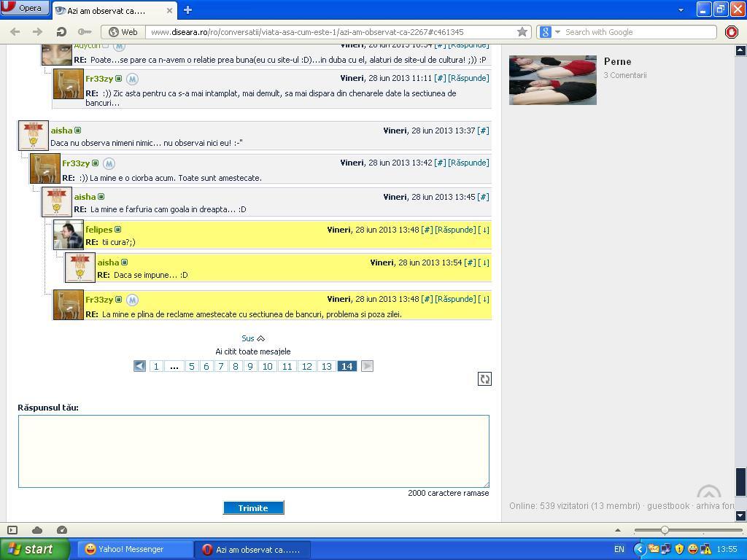Open permalink [#] of aisha's 13:54 post

471,262
